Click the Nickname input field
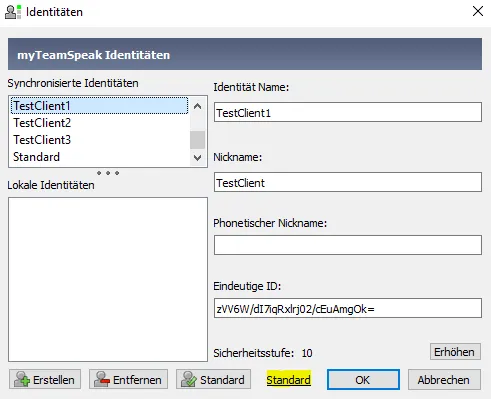Viewport: 491px width, 399px height. point(348,182)
